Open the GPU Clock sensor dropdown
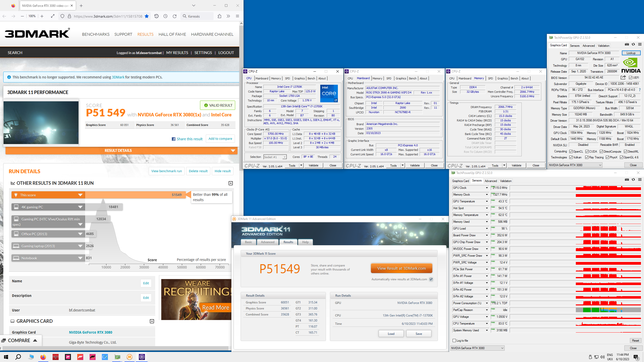 487,188
